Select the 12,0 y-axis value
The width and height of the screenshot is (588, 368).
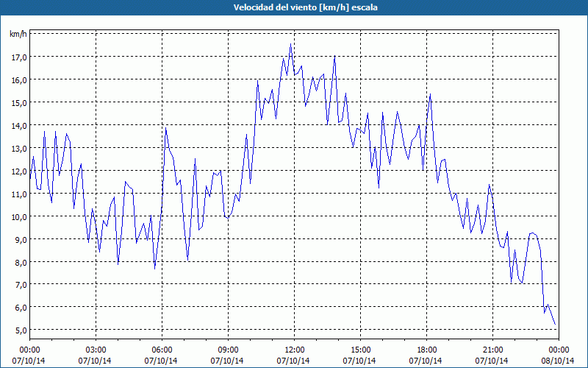[x=19, y=171]
